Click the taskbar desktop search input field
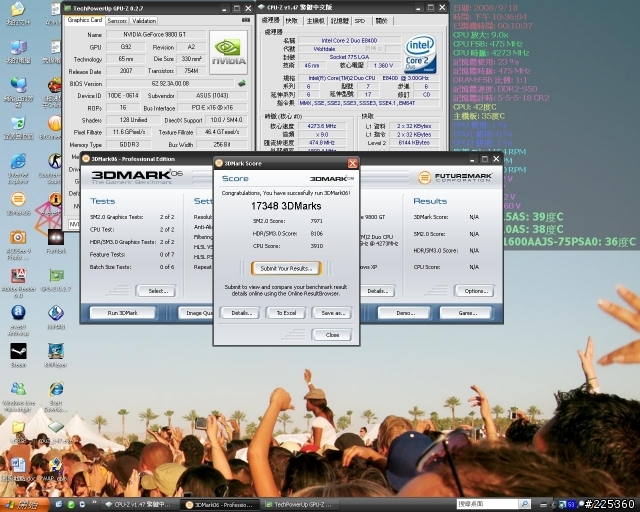The height and width of the screenshot is (512, 640). 488,504
